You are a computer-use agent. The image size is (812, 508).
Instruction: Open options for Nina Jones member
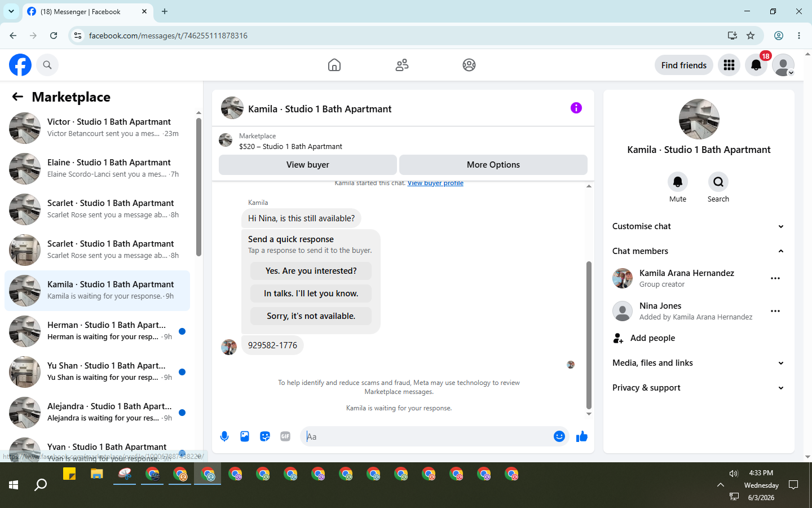(775, 311)
